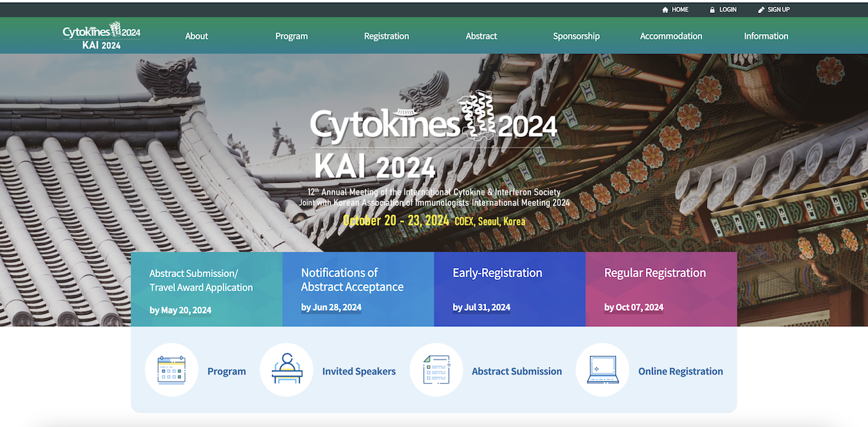Click the COEX, Seoul, Korea text
The image size is (868, 427).
point(490,221)
